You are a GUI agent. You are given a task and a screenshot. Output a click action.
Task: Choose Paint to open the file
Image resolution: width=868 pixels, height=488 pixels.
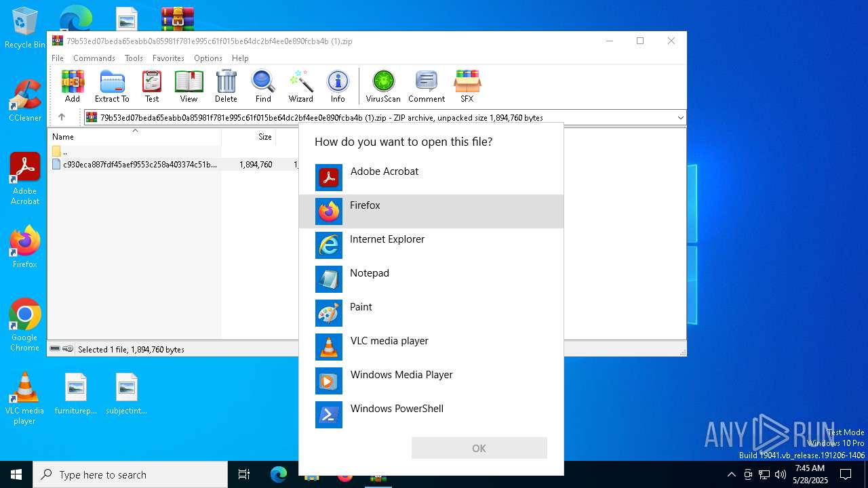coord(431,313)
